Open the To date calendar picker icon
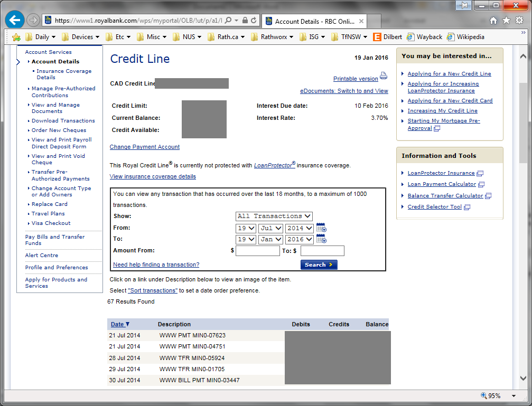 click(321, 239)
